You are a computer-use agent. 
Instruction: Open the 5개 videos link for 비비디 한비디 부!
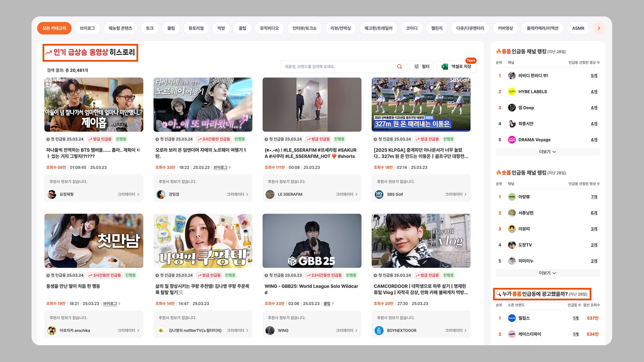(594, 75)
